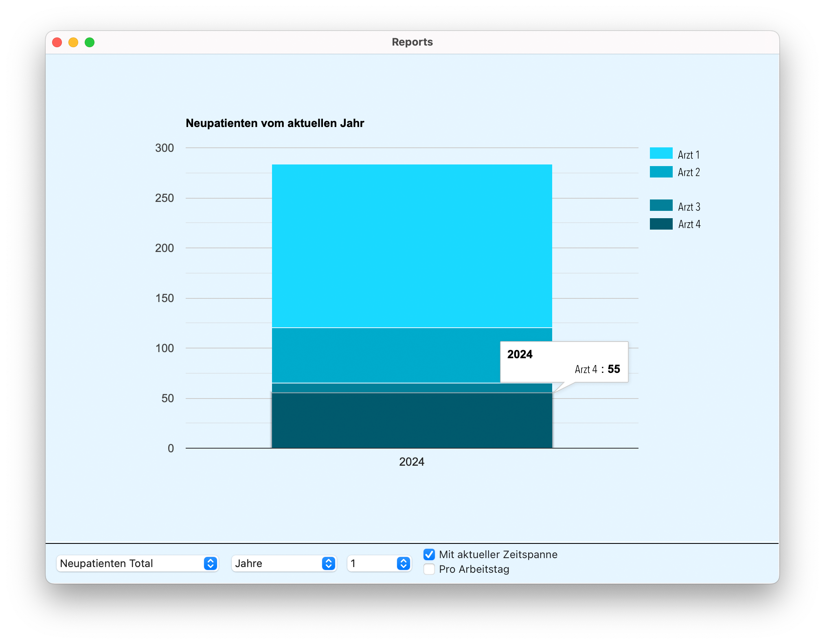The width and height of the screenshot is (825, 644).
Task: Click the Arzt 1 legend label
Action: [689, 155]
